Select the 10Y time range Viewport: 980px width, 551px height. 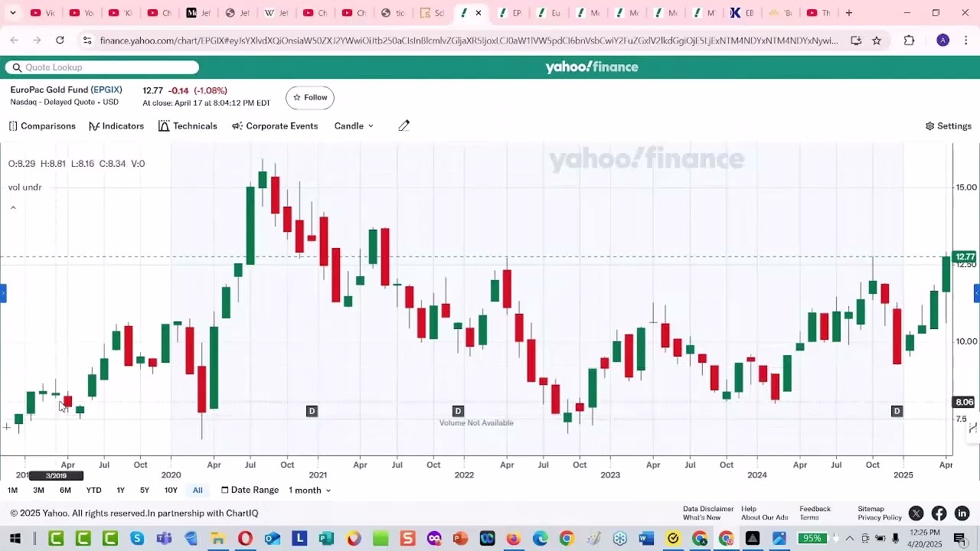171,491
